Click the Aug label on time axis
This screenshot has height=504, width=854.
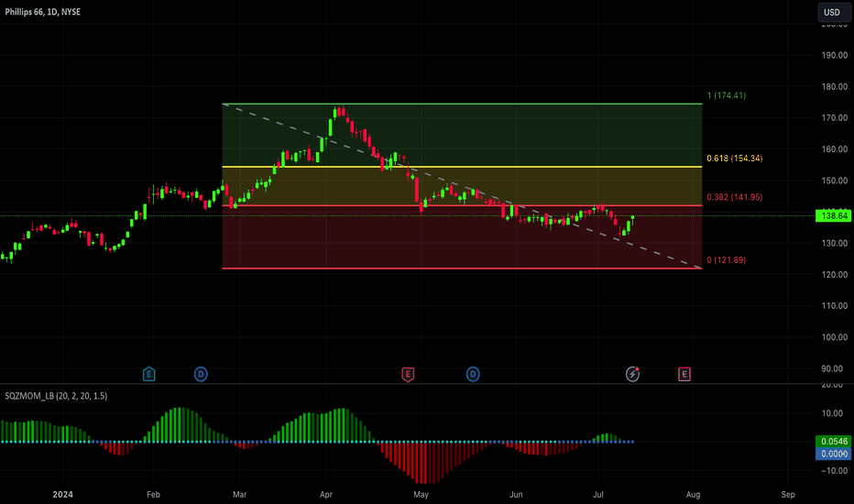[x=693, y=495]
